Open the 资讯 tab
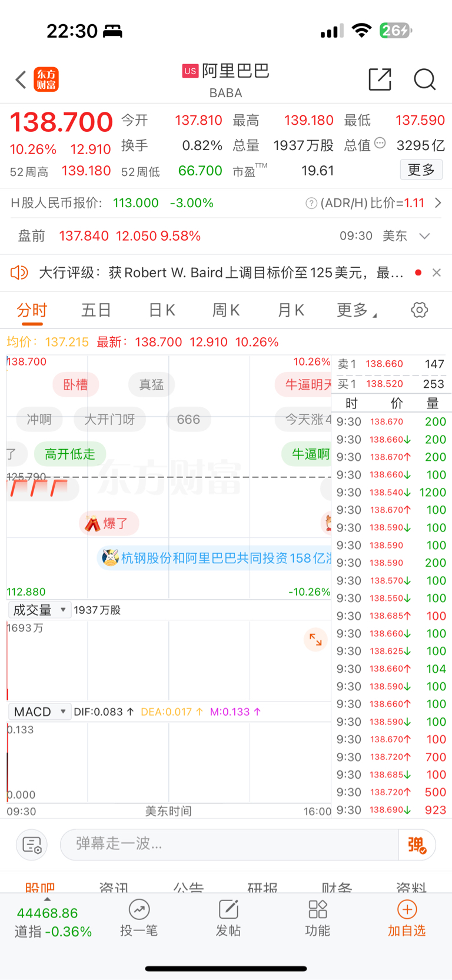452x980 pixels. click(114, 887)
